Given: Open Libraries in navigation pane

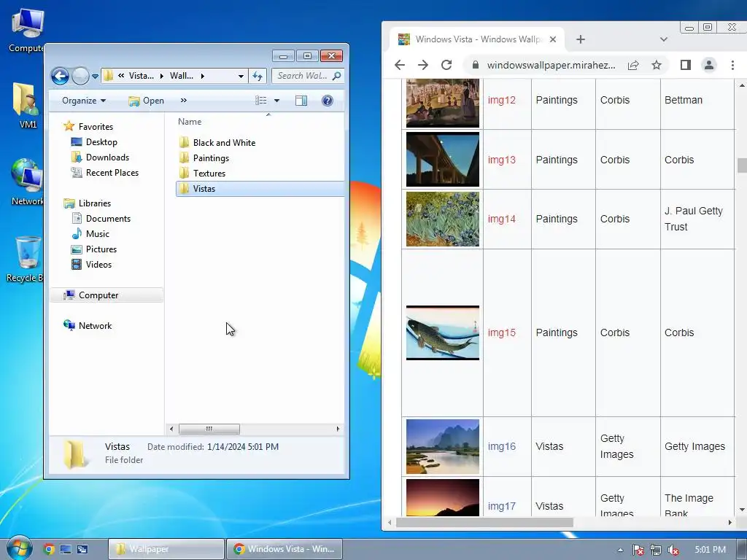Looking at the screenshot, I should (x=94, y=203).
